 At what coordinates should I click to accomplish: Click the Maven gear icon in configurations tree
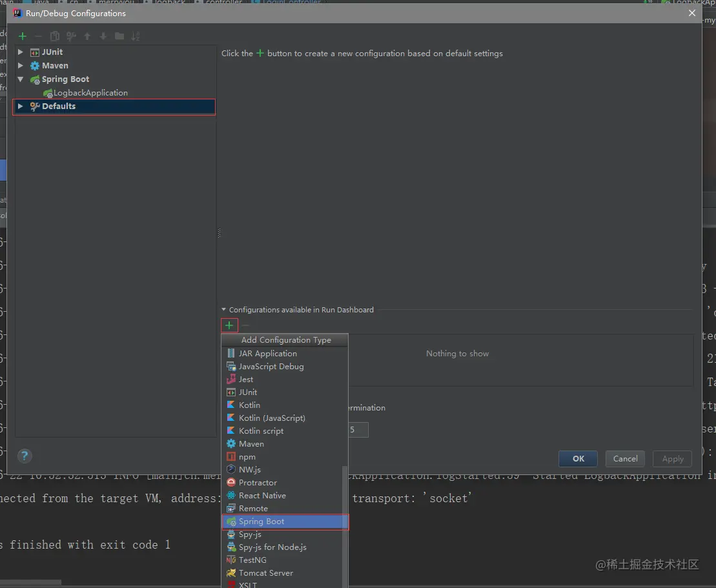click(x=35, y=66)
